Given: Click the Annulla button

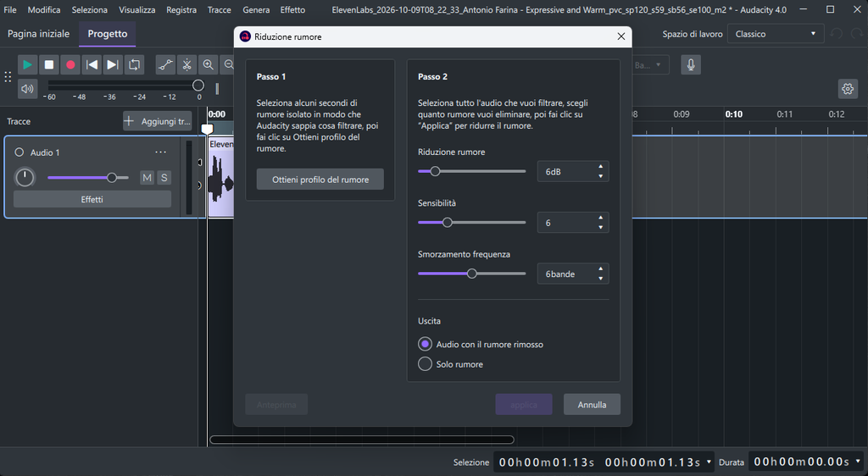Looking at the screenshot, I should pyautogui.click(x=592, y=404).
